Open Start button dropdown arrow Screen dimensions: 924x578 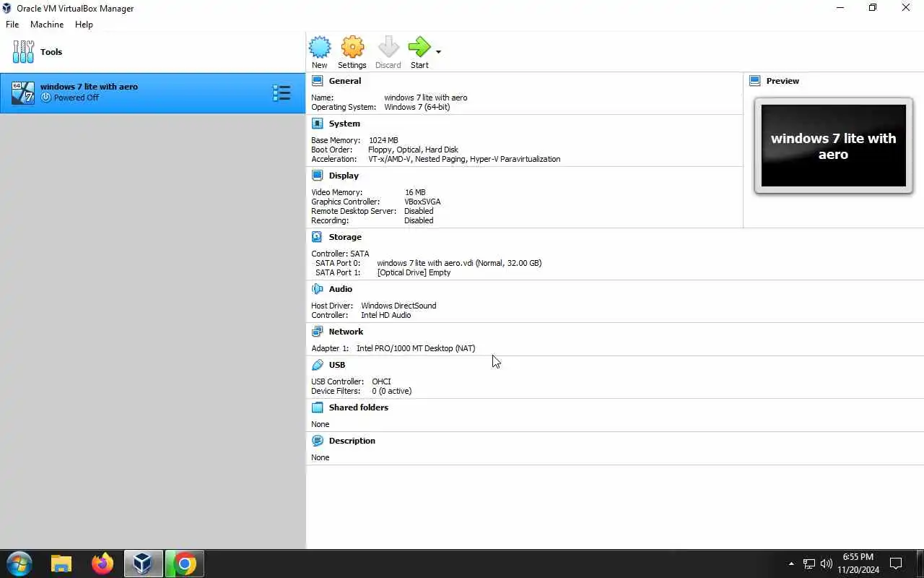pyautogui.click(x=438, y=52)
